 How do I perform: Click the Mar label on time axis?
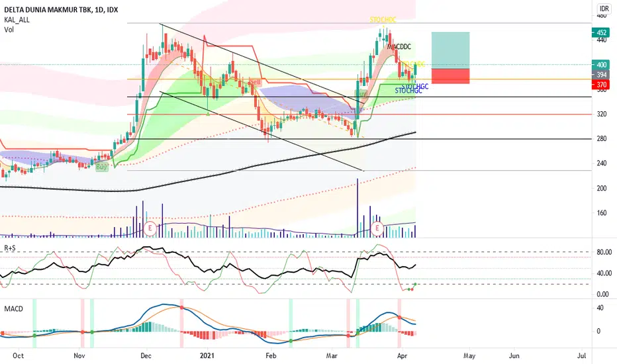pos(332,356)
